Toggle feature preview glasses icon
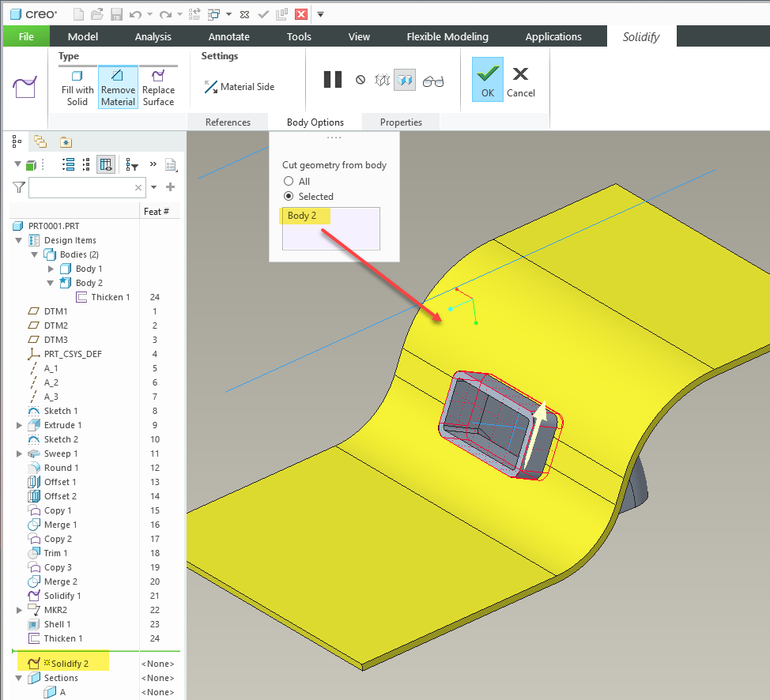Viewport: 770px width, 700px height. click(433, 80)
